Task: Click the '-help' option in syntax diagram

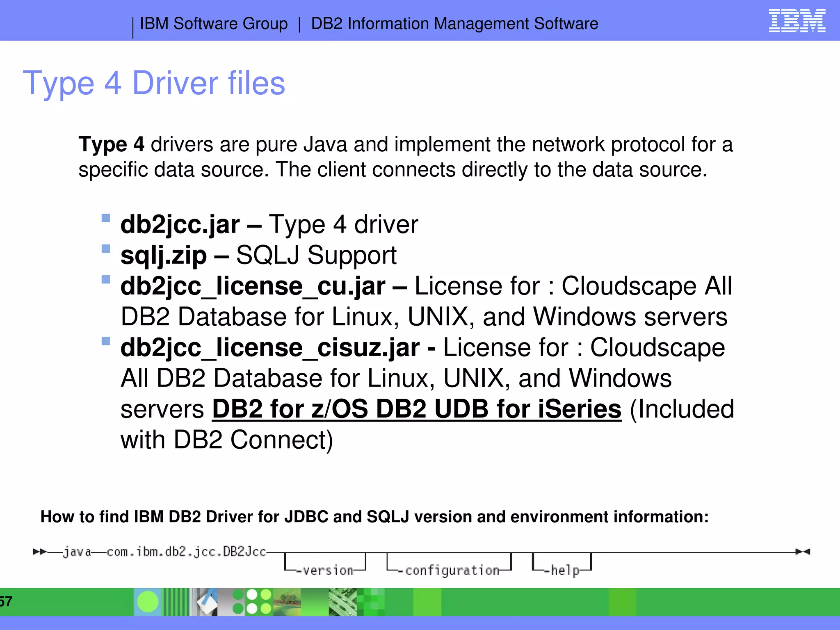Action: (562, 570)
